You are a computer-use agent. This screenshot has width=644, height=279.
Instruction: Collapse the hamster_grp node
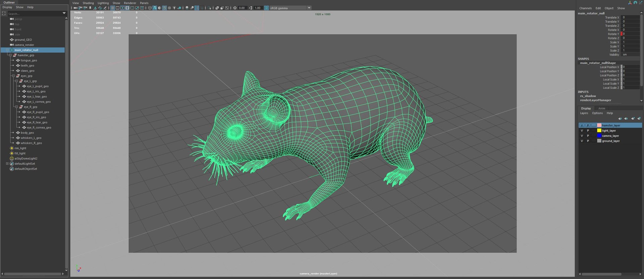(10, 55)
